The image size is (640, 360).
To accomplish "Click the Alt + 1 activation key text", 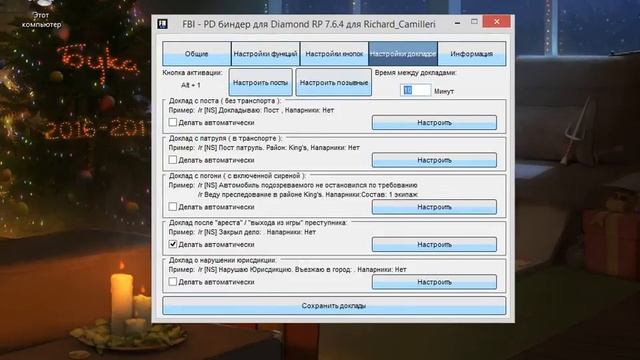I will click(x=191, y=85).
